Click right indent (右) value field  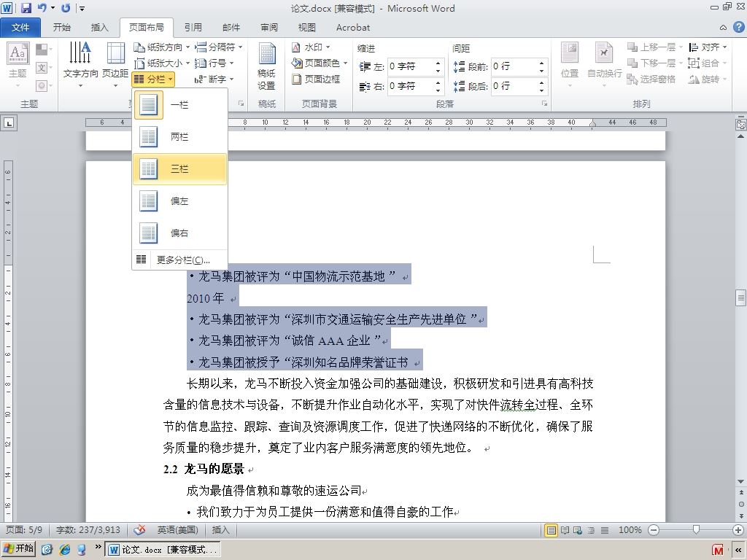coord(410,86)
